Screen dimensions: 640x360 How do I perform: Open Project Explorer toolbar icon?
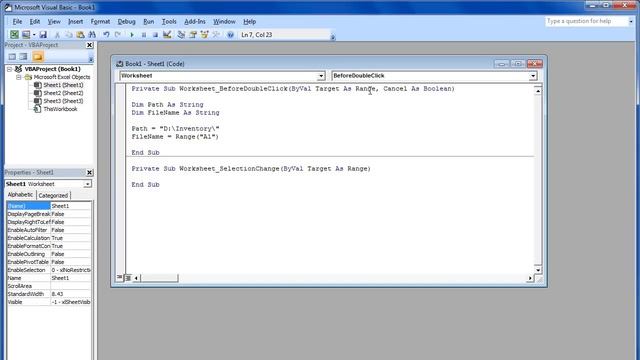click(181, 35)
